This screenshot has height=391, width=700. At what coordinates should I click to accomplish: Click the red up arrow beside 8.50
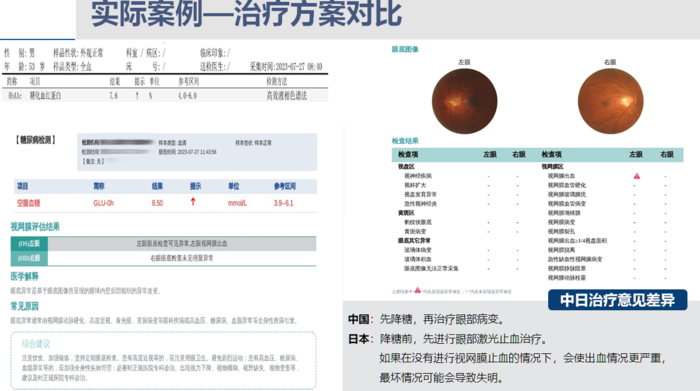click(x=193, y=202)
